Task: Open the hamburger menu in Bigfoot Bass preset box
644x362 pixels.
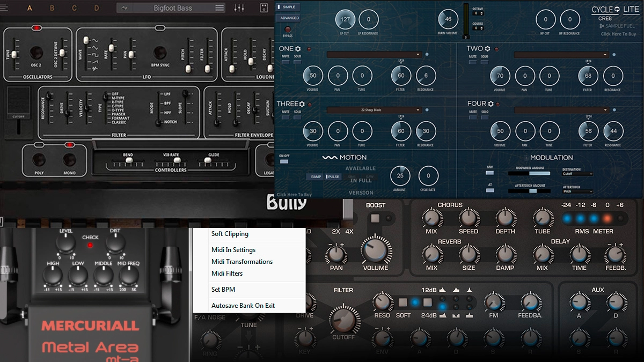Action: (x=219, y=8)
